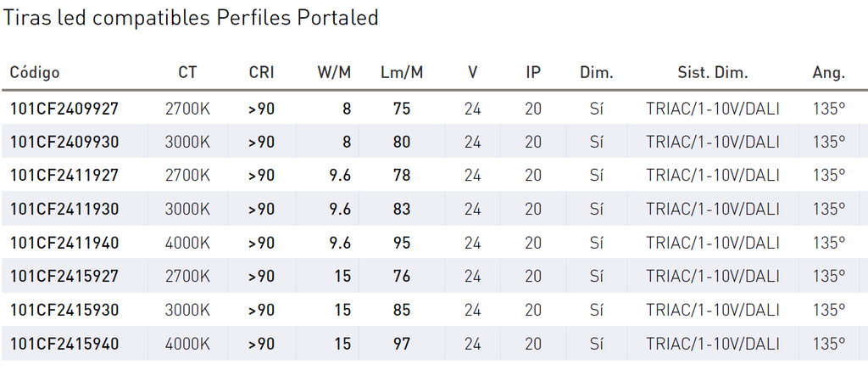Select product code 101CF2411940
This screenshot has height=370, width=868.
[64, 243]
